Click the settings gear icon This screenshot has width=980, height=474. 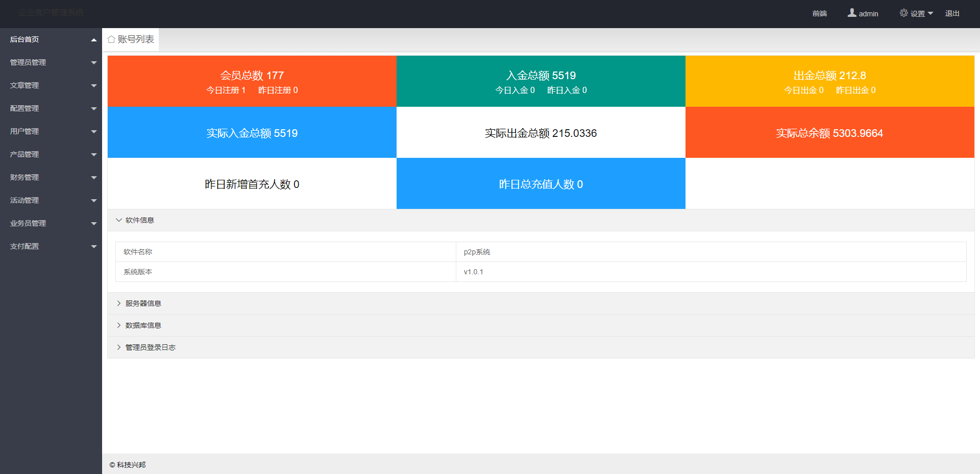point(904,13)
